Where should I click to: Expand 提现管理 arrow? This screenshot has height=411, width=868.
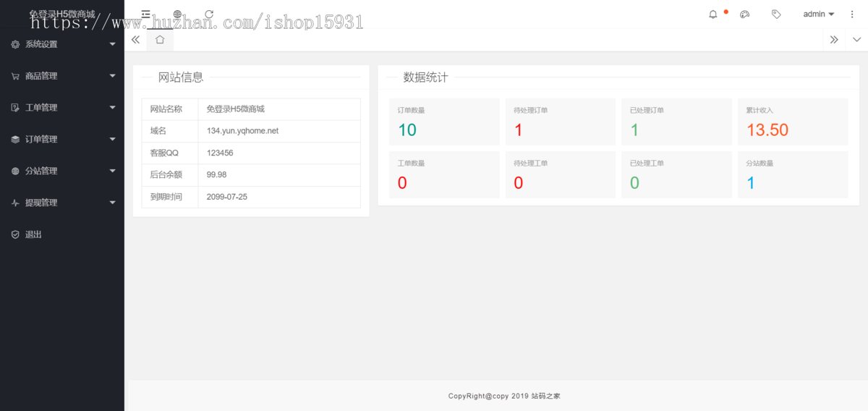[x=112, y=203]
